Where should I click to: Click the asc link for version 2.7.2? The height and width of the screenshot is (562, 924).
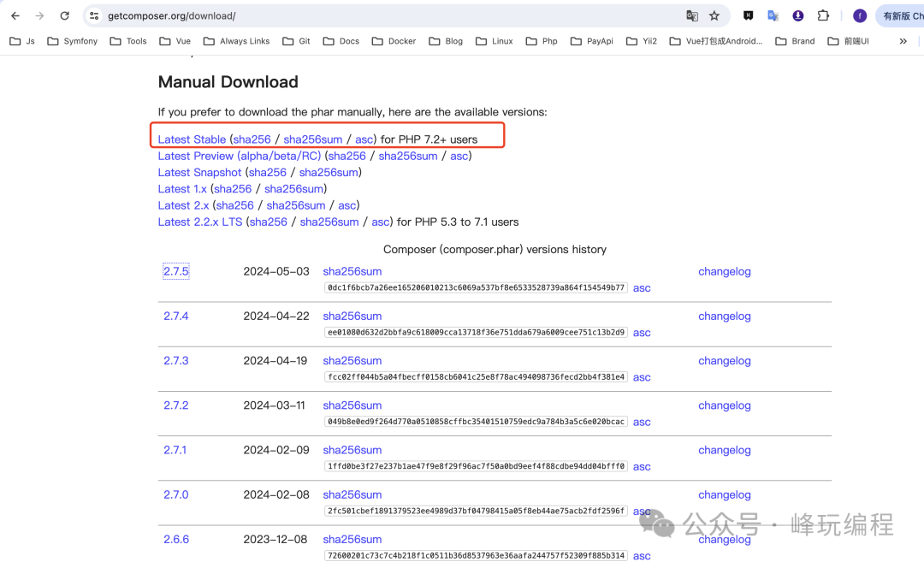coord(642,422)
